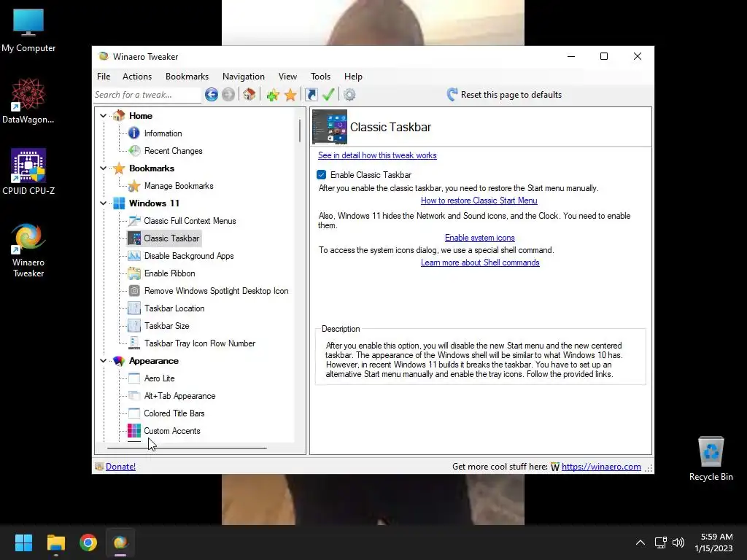Click Reset this page to defaults
Screen dimensions: 747x560
tap(511, 95)
